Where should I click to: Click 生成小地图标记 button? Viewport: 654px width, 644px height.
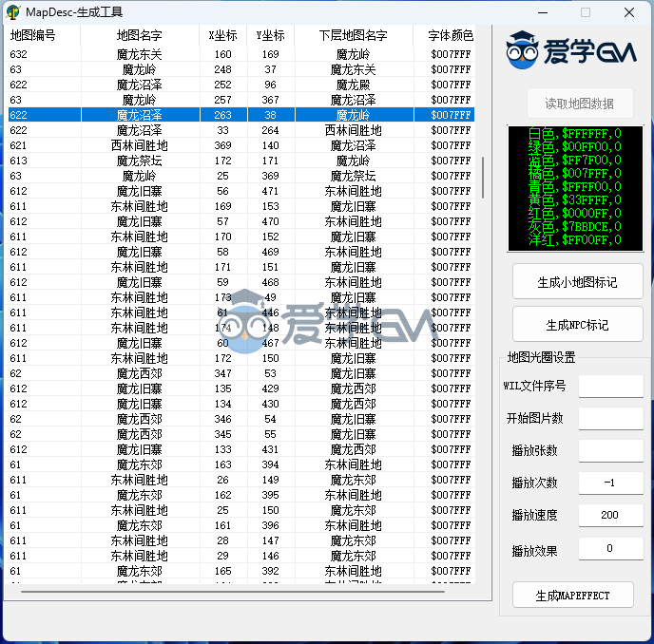coord(577,282)
